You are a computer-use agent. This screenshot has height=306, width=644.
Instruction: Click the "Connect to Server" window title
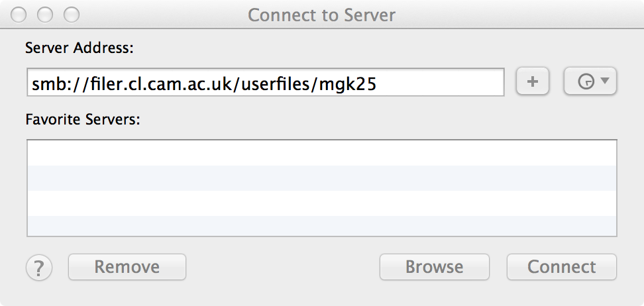pos(321,14)
